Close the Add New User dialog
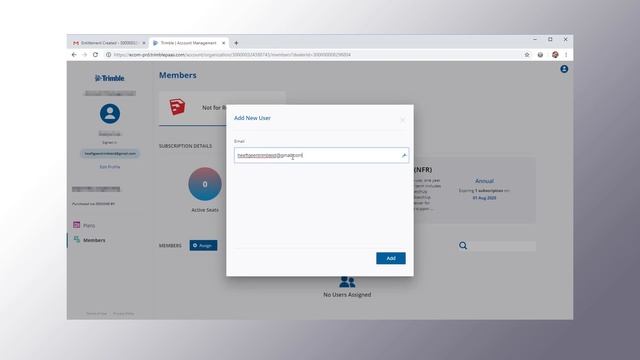The height and width of the screenshot is (360, 640). pyautogui.click(x=402, y=120)
